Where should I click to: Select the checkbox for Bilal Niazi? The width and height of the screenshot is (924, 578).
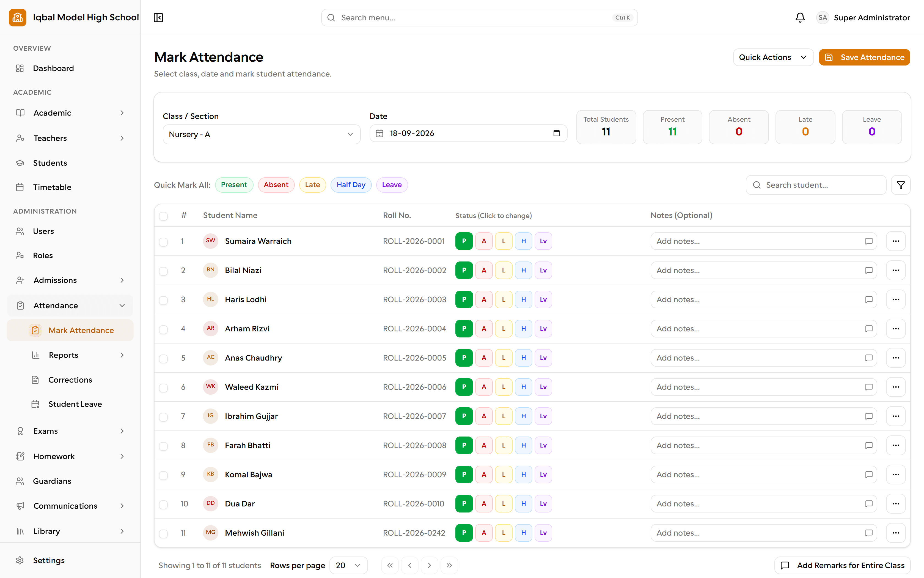(163, 271)
